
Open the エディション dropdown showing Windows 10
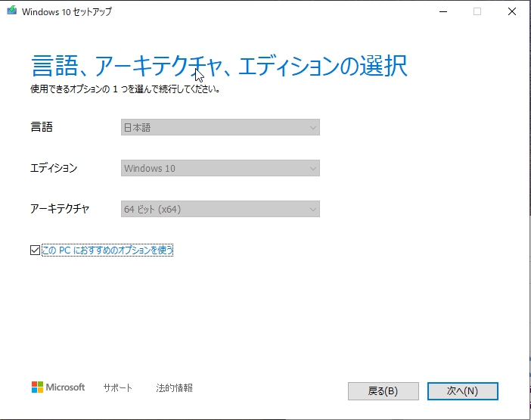(x=220, y=168)
